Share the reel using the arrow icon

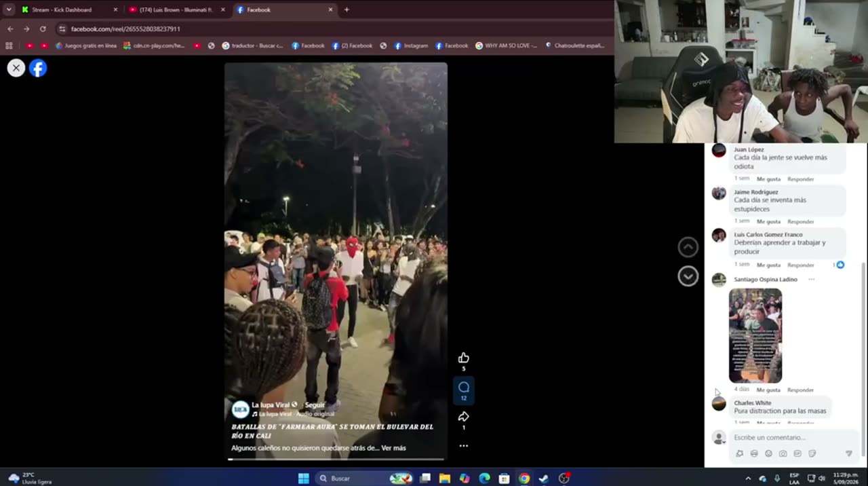click(x=464, y=416)
